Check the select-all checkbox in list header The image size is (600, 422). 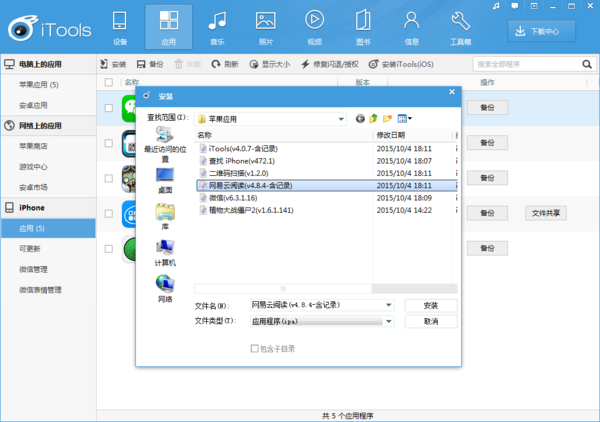pos(108,82)
